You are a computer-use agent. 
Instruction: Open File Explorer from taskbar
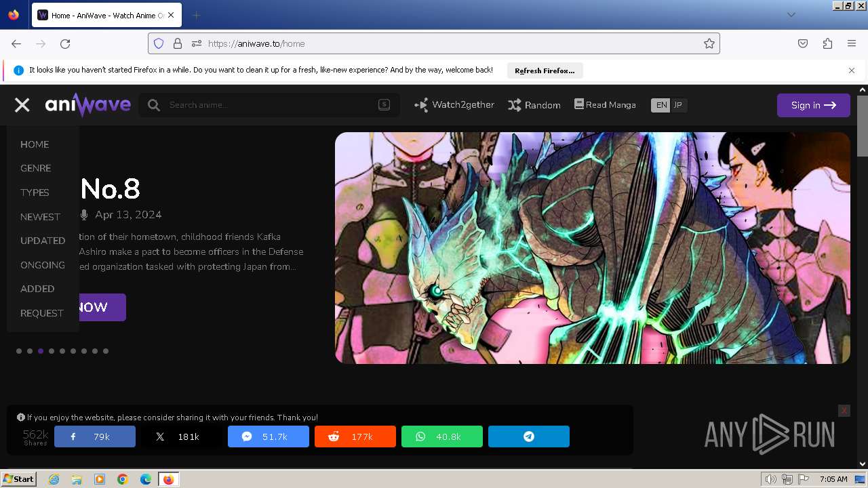pos(77,479)
